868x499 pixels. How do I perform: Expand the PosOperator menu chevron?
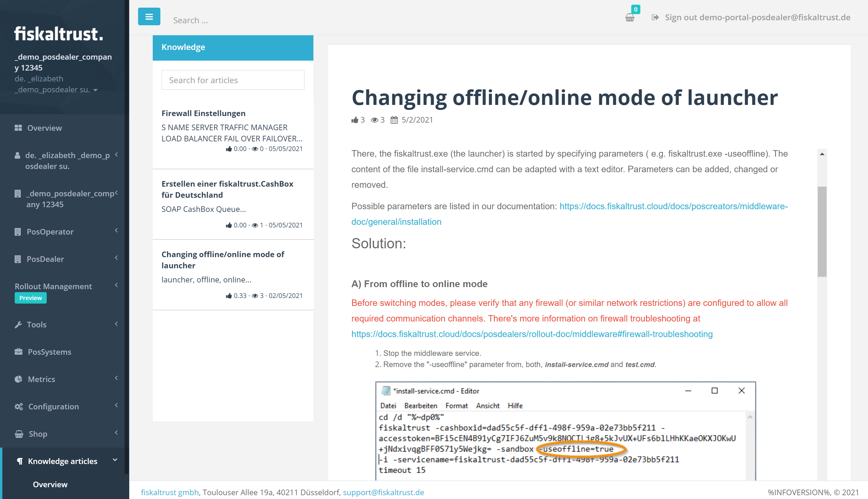[x=116, y=230]
